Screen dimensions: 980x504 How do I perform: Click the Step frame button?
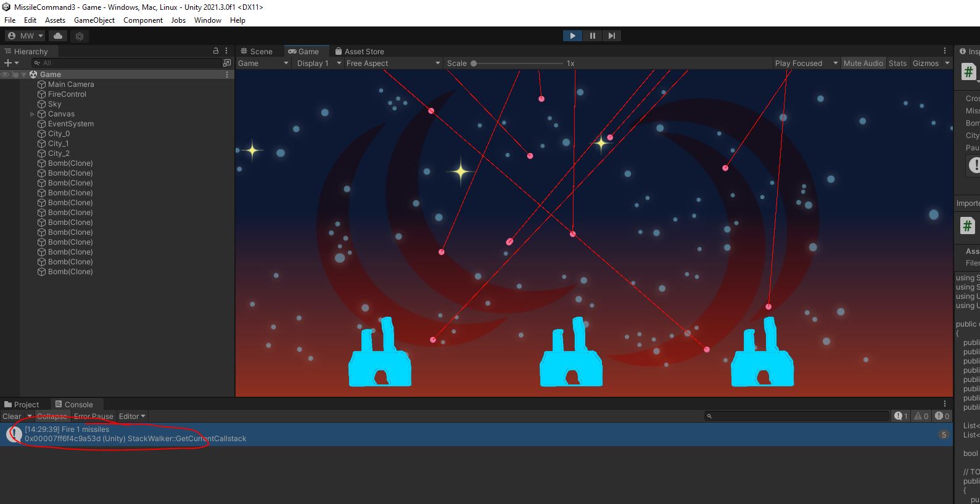click(611, 36)
